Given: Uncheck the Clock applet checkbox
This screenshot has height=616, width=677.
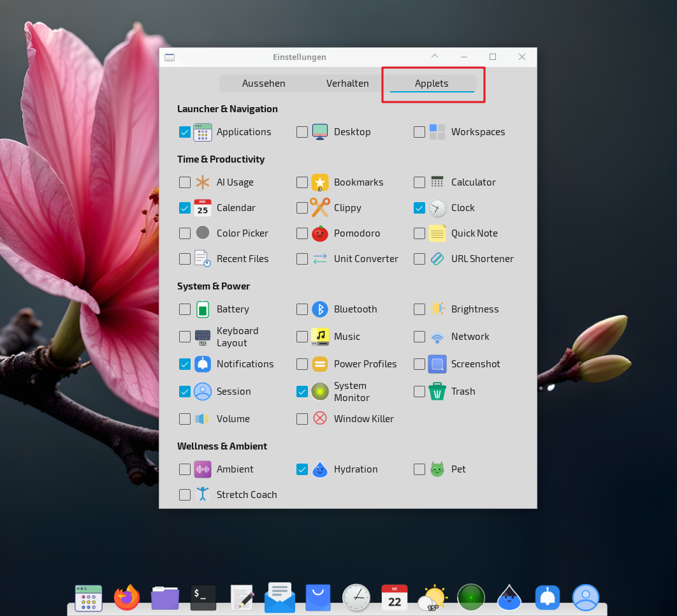Looking at the screenshot, I should tap(419, 208).
